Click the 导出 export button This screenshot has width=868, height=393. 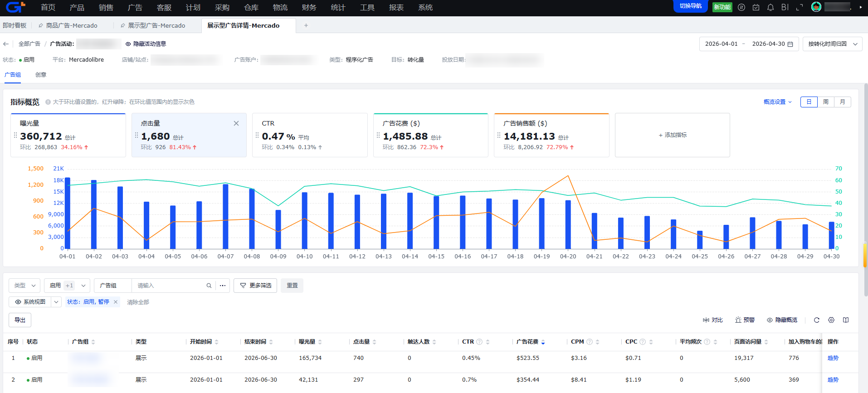click(x=20, y=320)
